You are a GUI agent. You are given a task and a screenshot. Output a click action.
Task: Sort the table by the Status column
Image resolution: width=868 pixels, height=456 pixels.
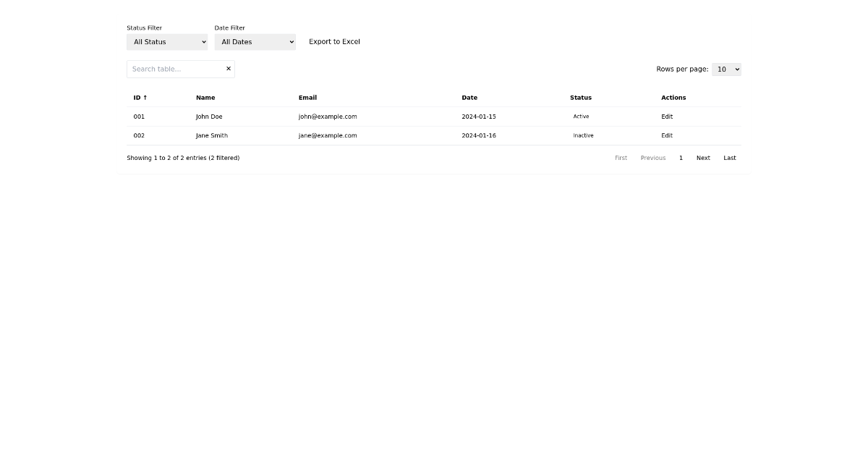tap(580, 97)
